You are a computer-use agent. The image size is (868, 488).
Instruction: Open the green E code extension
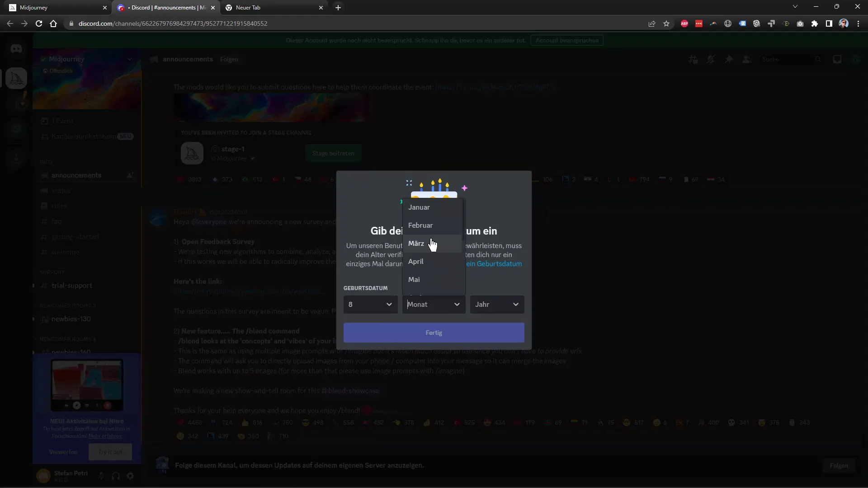(786, 23)
